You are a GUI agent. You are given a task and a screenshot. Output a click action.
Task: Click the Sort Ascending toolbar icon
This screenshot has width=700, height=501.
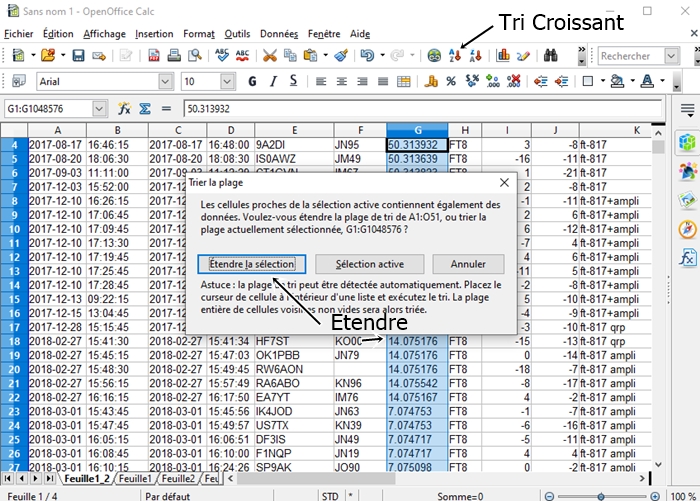point(455,55)
